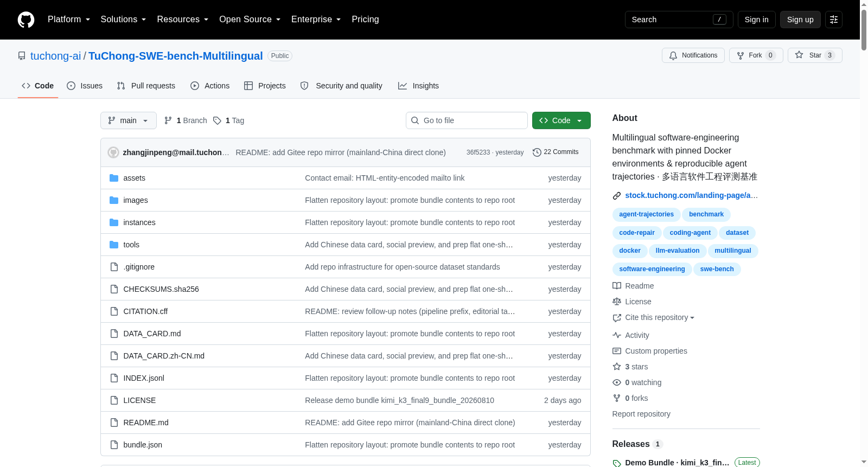Click the fork icon button

pos(741,55)
